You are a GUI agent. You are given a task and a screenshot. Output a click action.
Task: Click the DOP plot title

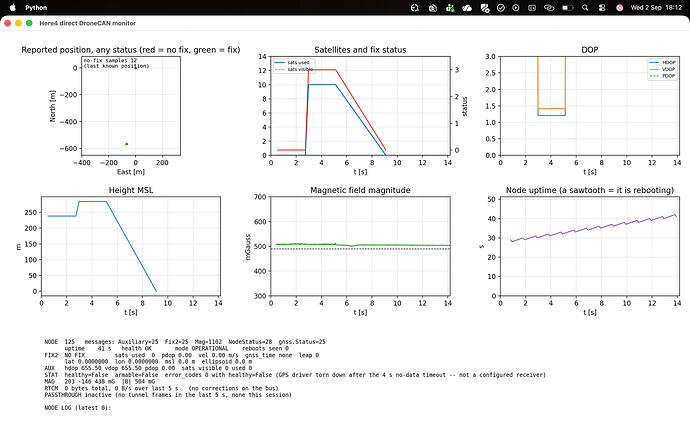(590, 50)
